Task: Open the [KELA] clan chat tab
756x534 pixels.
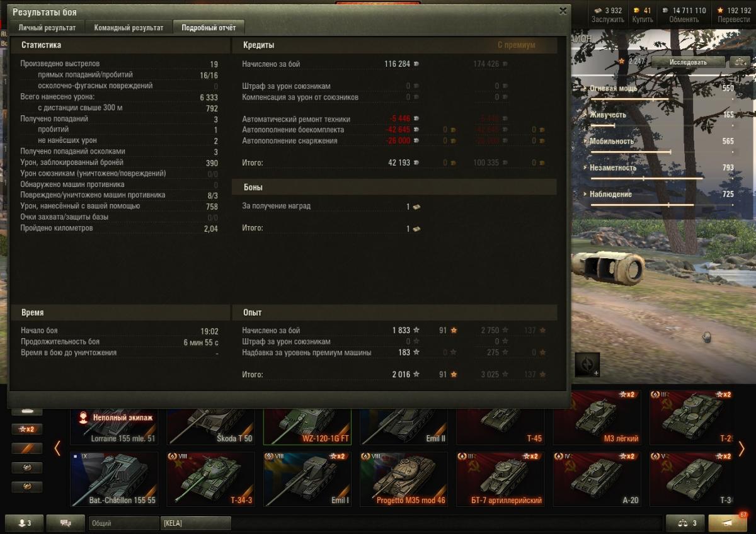Action: 195,523
